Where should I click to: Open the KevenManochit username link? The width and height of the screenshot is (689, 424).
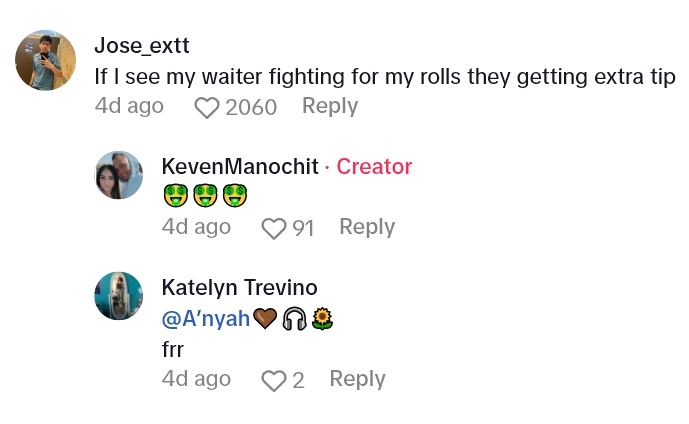(240, 167)
